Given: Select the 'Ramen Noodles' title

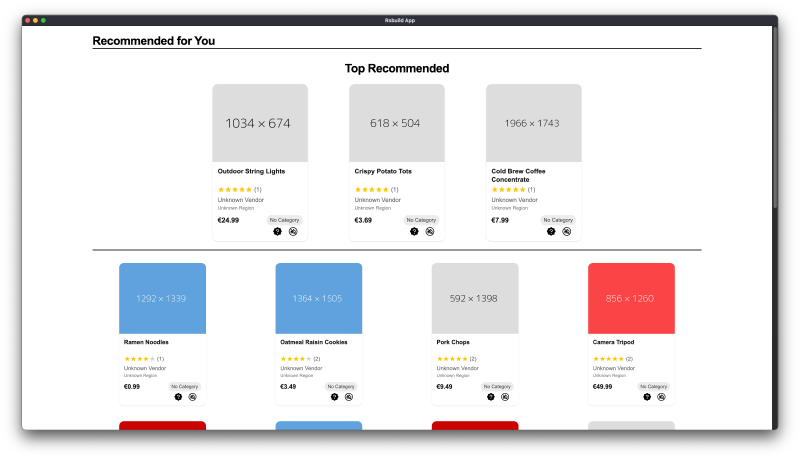Looking at the screenshot, I should [x=146, y=342].
